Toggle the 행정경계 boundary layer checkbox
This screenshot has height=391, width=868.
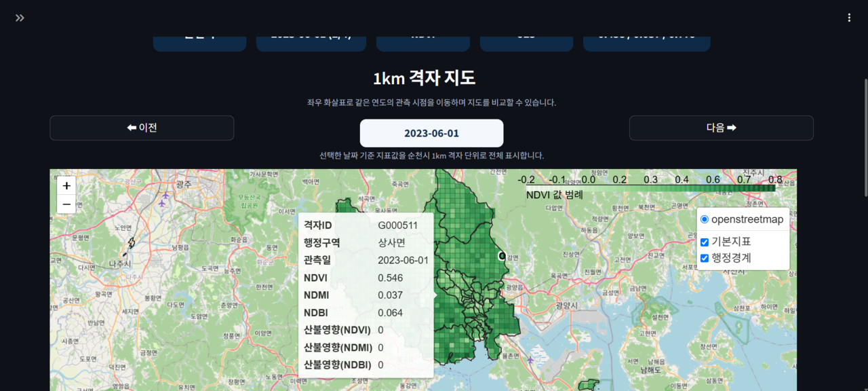pos(705,258)
